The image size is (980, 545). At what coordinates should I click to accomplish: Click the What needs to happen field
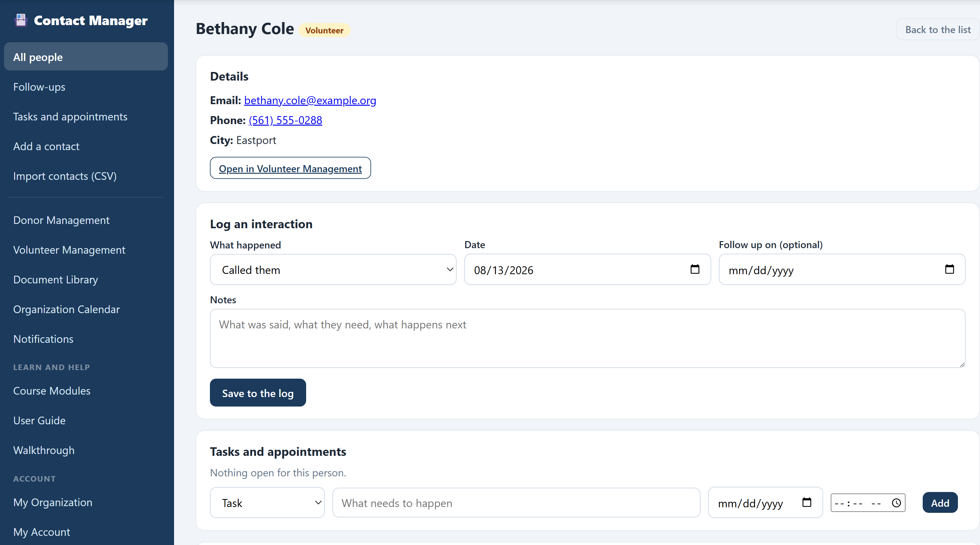(x=516, y=503)
